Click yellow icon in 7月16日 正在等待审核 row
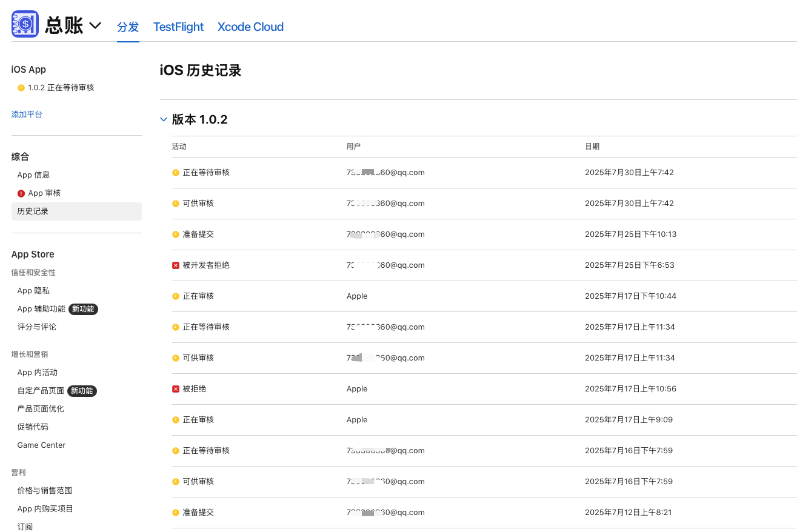This screenshot has width=797, height=532. click(176, 451)
